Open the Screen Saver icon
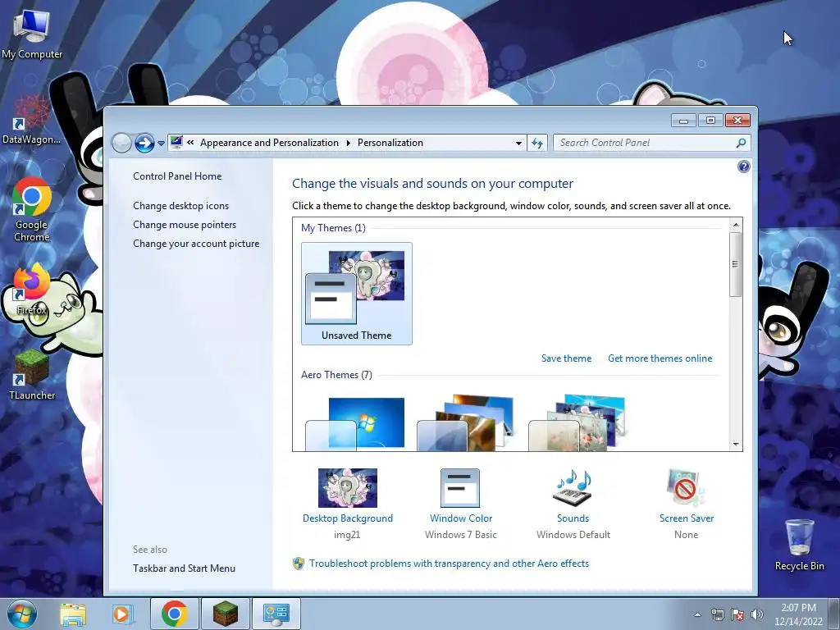The width and height of the screenshot is (840, 630). (x=686, y=488)
